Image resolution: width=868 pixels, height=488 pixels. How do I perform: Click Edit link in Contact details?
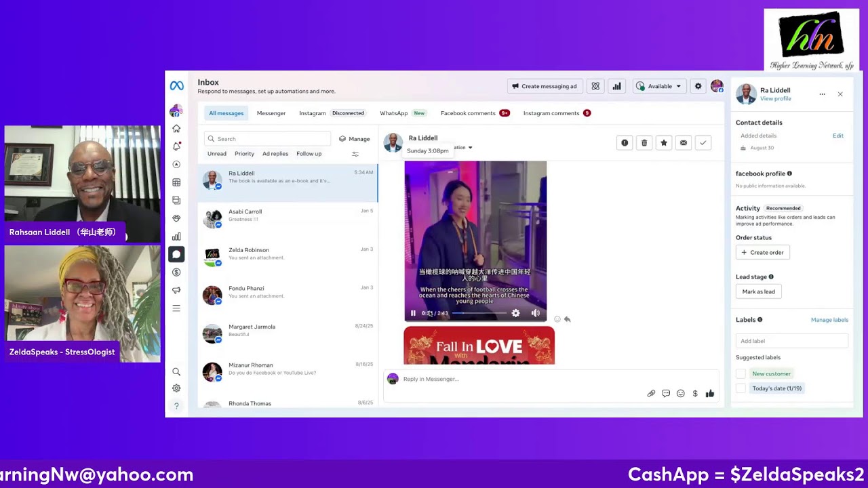coord(838,136)
